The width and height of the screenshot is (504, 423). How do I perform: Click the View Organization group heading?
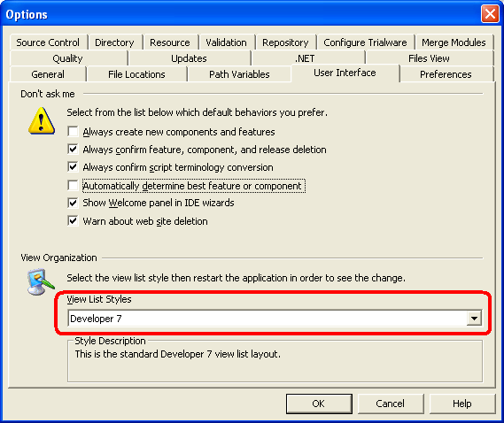[58, 258]
